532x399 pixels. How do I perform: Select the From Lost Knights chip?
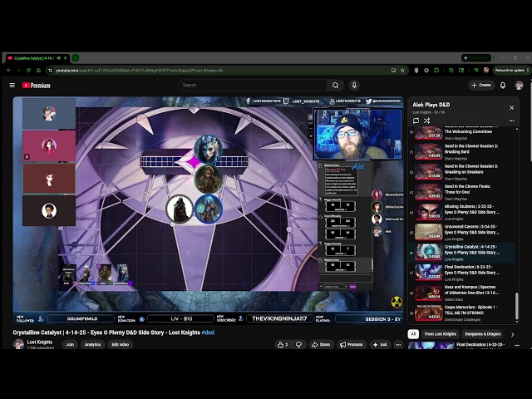(441, 334)
